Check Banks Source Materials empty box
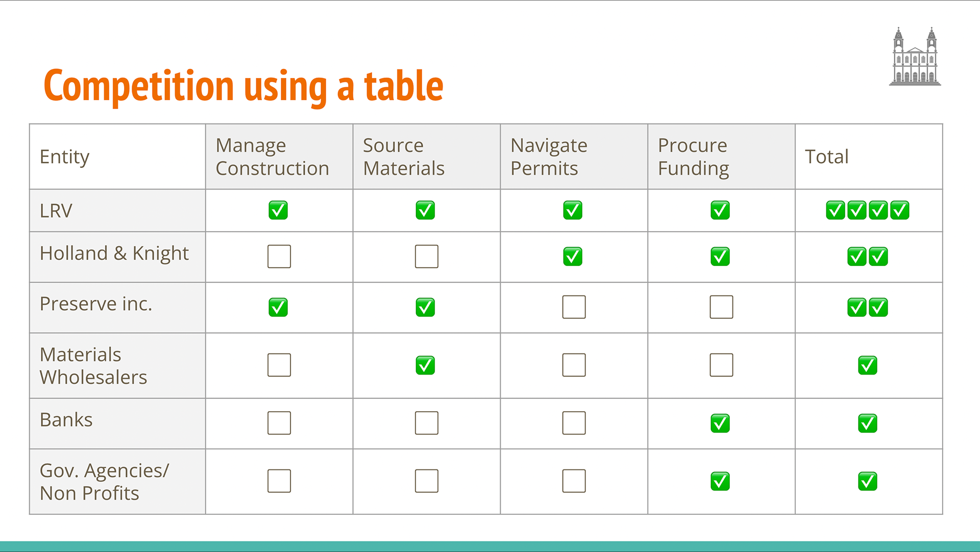Image resolution: width=980 pixels, height=552 pixels. coord(427,423)
